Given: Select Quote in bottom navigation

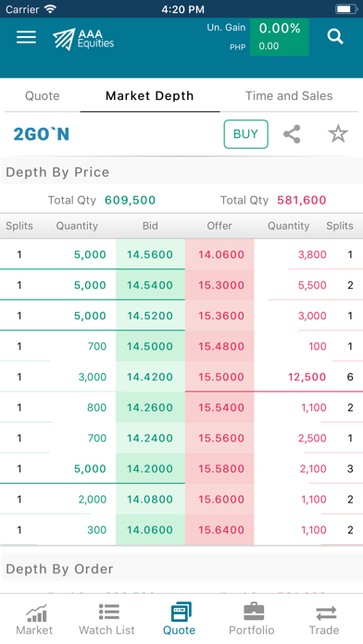Looking at the screenshot, I should coord(180,619).
